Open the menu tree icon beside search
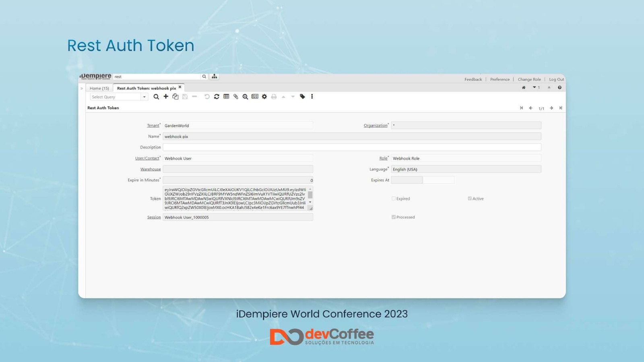The image size is (644, 362). 214,76
